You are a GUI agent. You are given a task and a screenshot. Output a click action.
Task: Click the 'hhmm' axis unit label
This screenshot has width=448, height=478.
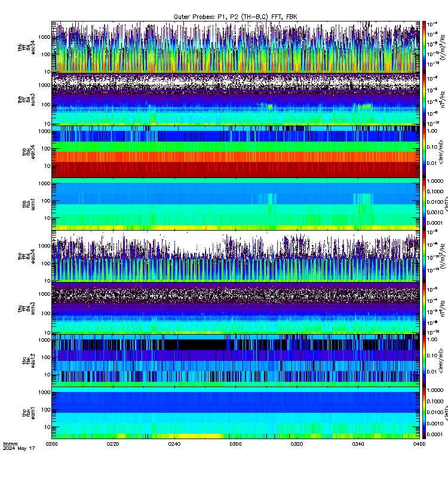click(x=10, y=444)
